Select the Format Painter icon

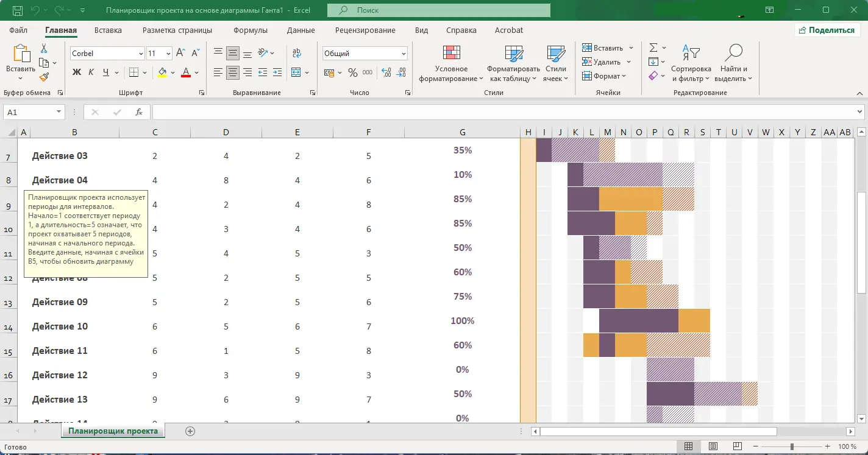click(44, 76)
